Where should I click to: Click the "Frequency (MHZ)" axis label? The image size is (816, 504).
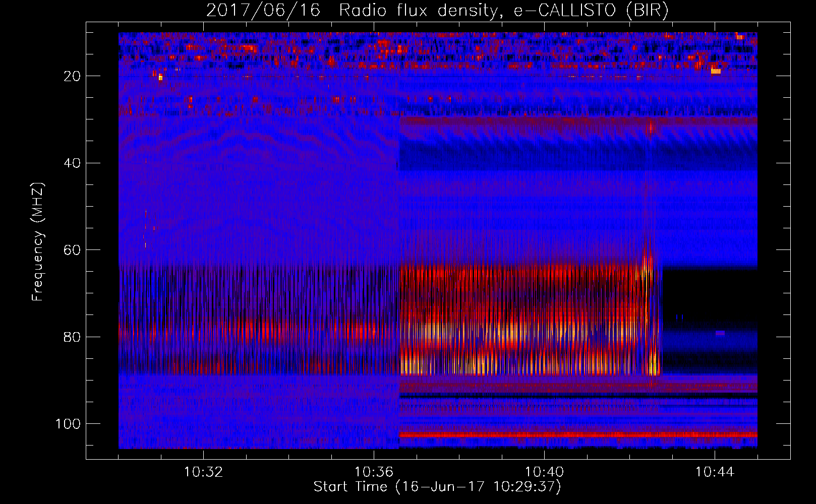point(38,242)
